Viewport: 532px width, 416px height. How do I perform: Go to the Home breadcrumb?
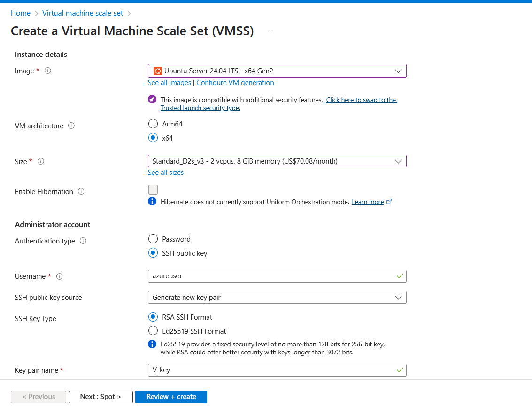click(x=21, y=13)
